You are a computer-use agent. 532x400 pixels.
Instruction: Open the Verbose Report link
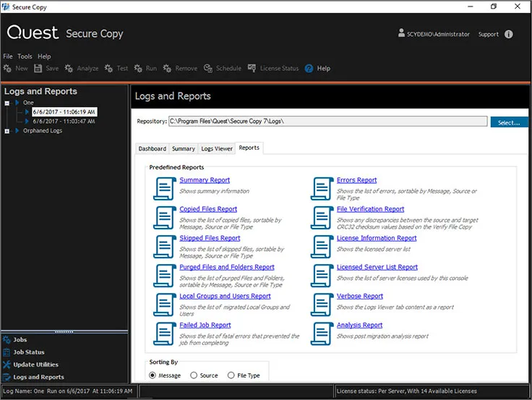(x=360, y=296)
